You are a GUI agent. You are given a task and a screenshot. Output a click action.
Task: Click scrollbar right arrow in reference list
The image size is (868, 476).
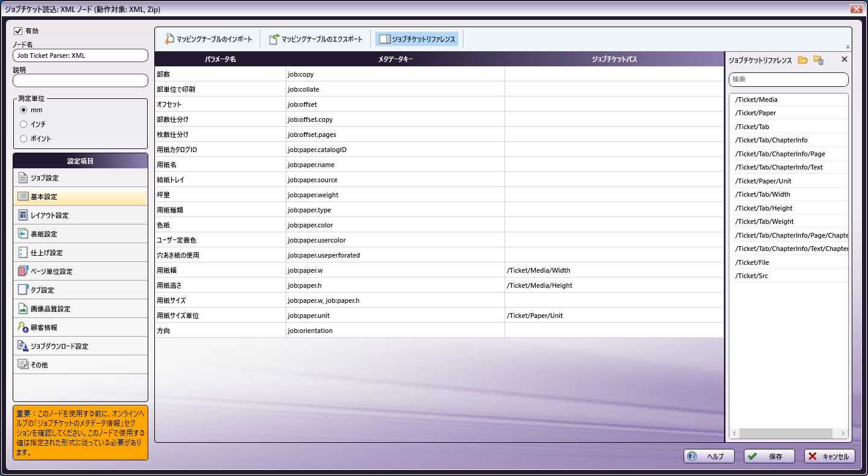(843, 433)
